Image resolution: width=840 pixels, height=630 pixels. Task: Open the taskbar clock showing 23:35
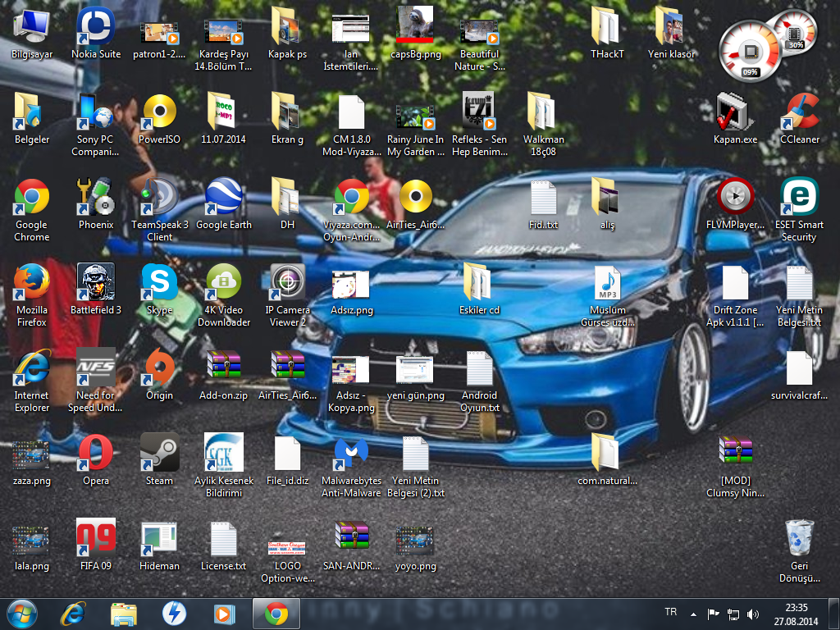(x=796, y=614)
